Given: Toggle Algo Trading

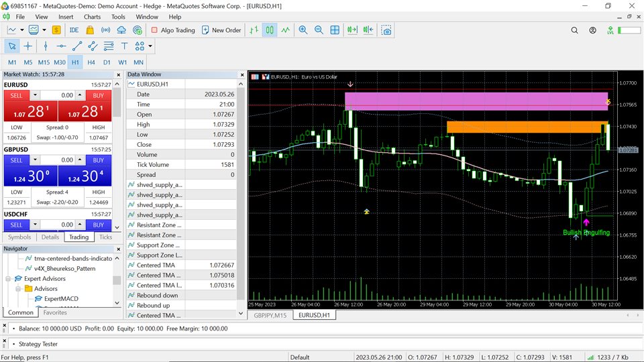Looking at the screenshot, I should pos(173,30).
